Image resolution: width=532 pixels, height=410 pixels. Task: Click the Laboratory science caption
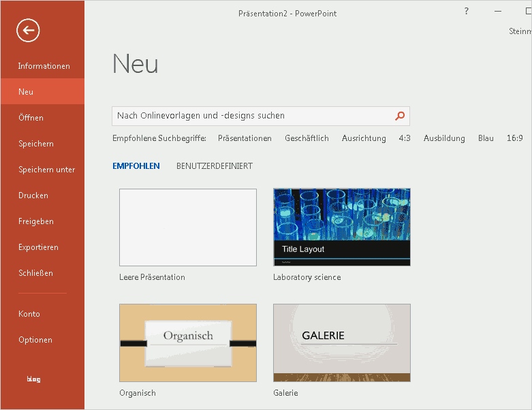pos(307,277)
